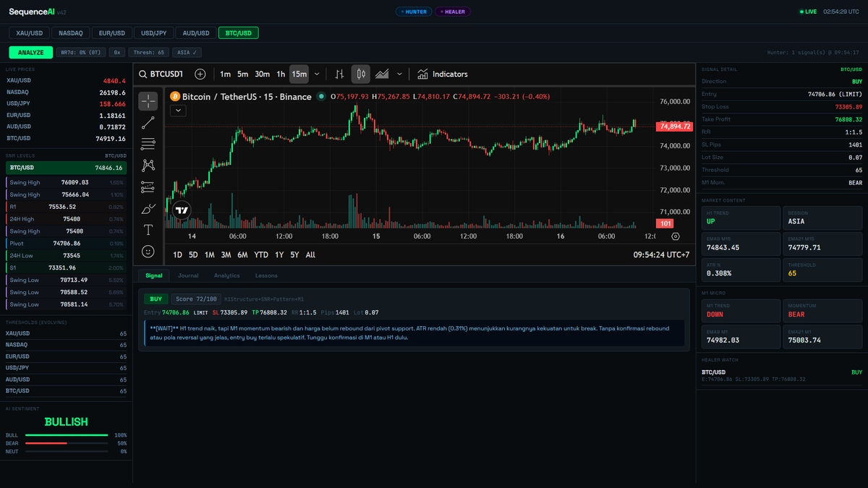Click the Healer Watch BTC/USD entry
This screenshot has height=488, width=868.
782,375
